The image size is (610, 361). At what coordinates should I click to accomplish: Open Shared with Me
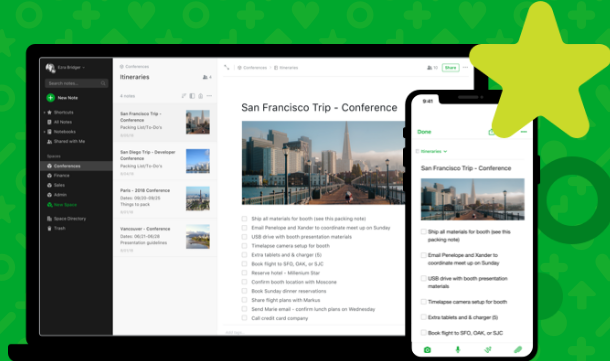(69, 142)
